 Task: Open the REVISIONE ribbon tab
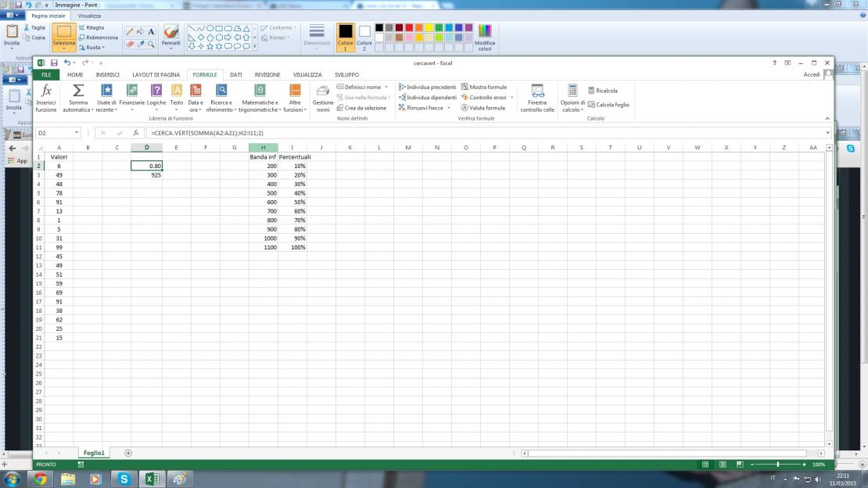point(267,75)
